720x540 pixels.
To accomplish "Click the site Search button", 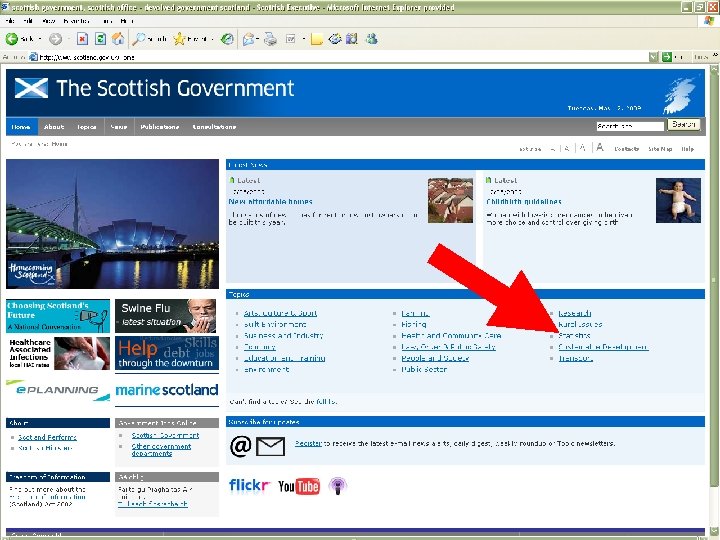I will [683, 124].
